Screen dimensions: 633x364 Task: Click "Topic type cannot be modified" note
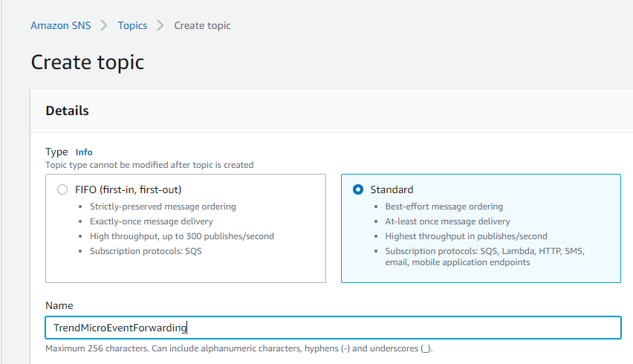pyautogui.click(x=149, y=165)
